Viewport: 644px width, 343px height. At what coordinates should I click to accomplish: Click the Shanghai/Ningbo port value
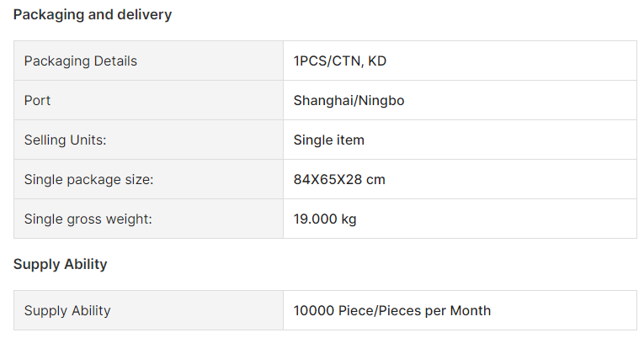(x=349, y=101)
